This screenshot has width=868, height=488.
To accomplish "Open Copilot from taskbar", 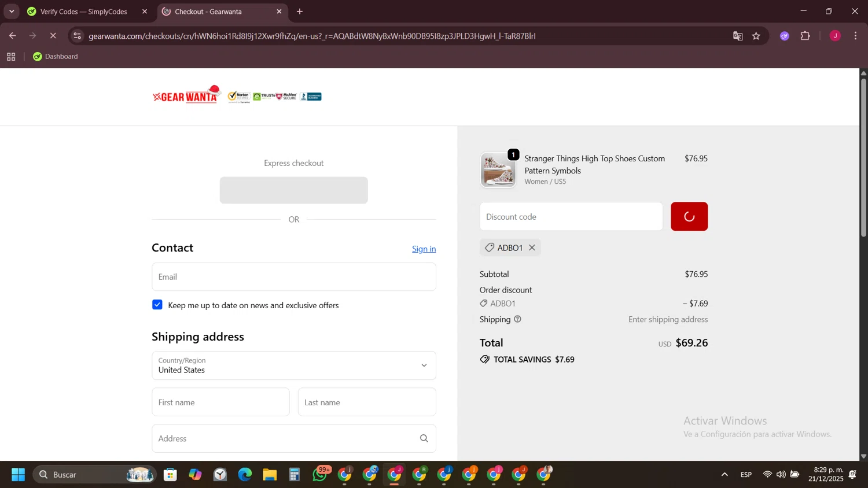I will (x=195, y=475).
